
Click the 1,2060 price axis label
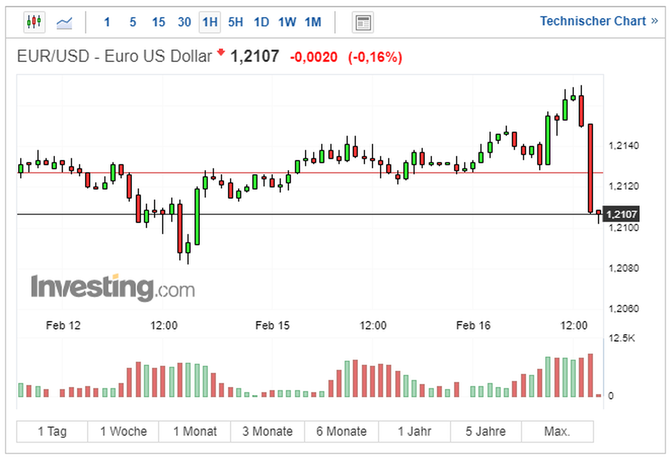click(623, 308)
